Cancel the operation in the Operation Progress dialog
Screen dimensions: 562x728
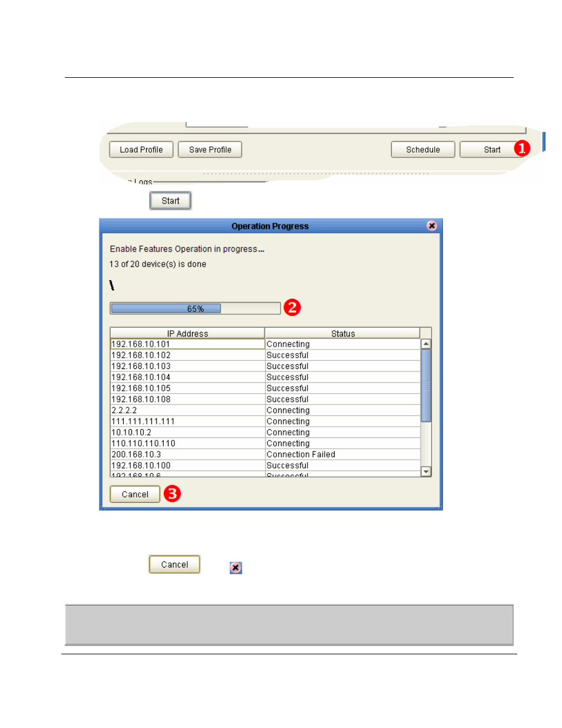click(x=135, y=495)
